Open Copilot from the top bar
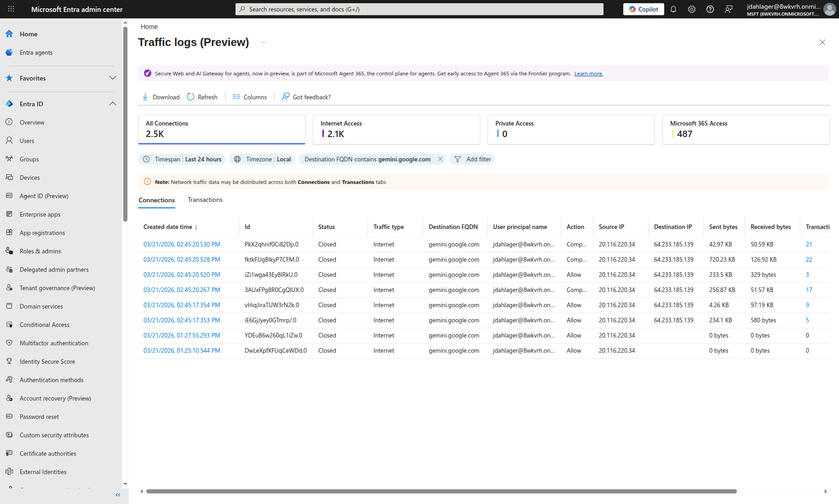839x504 pixels. pyautogui.click(x=643, y=9)
